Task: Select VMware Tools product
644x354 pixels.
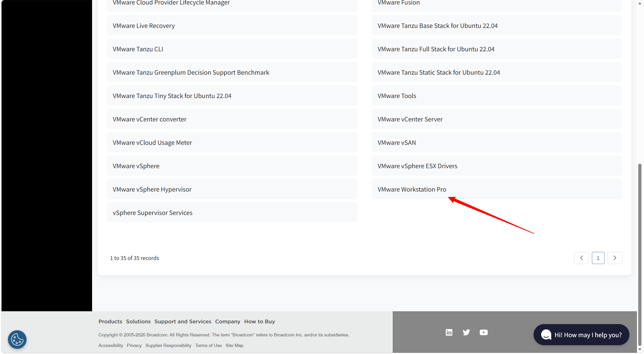Action: click(397, 96)
